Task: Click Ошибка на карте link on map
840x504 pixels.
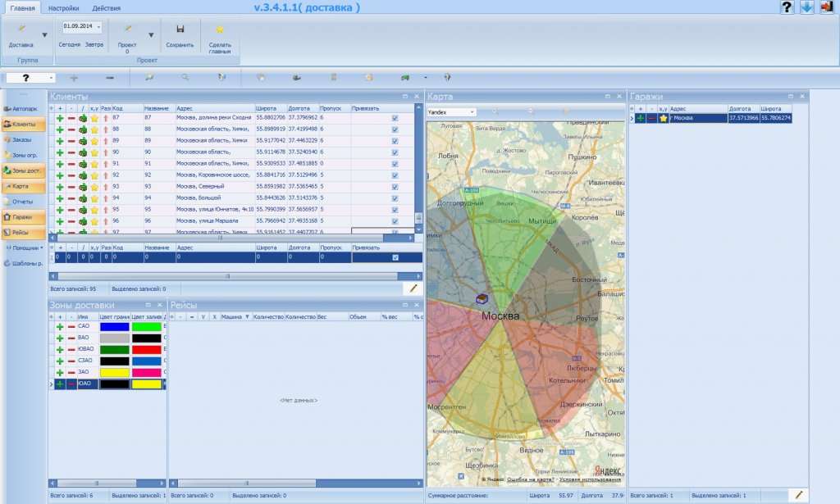Action: tap(530, 479)
